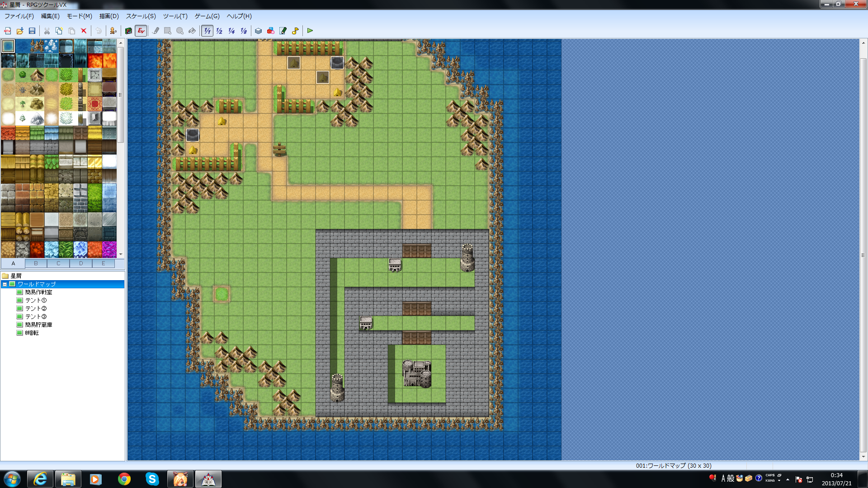This screenshot has height=488, width=868.
Task: Start playtest with green play button
Action: [x=310, y=31]
